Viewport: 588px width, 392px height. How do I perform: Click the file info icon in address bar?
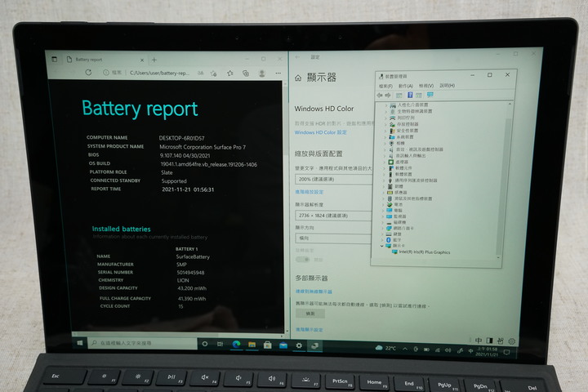pyautogui.click(x=106, y=73)
